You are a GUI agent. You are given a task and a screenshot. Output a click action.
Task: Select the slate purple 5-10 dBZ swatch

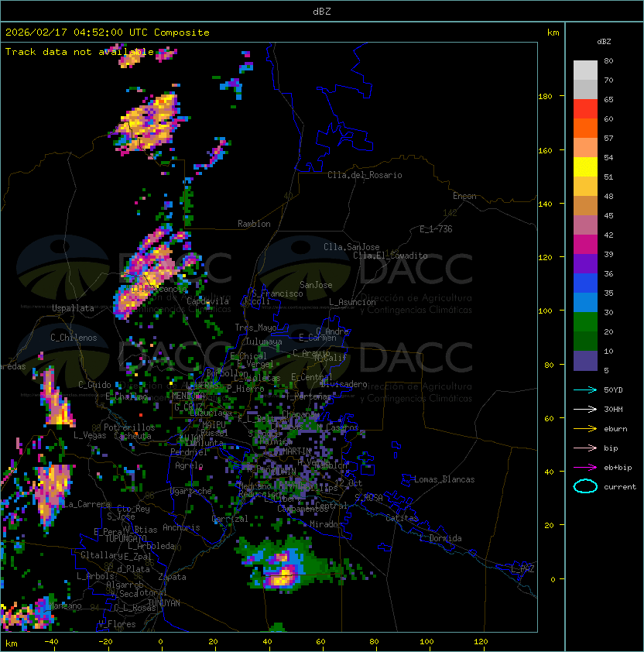point(585,361)
